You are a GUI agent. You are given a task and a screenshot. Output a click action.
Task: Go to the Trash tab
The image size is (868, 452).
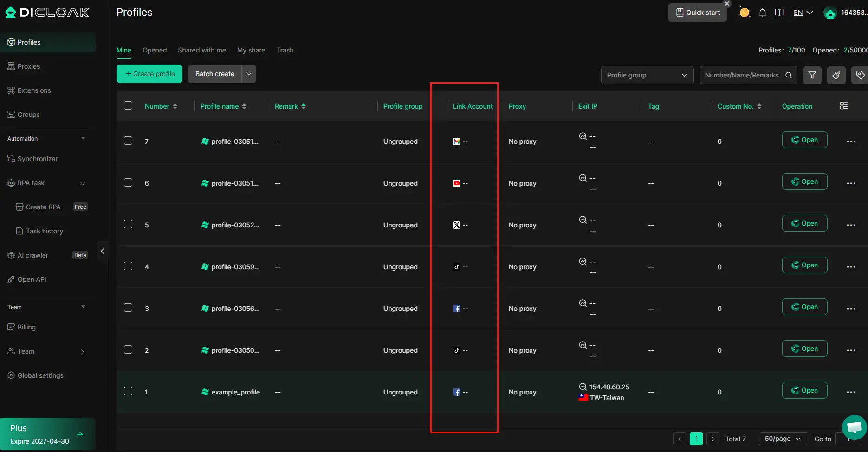coord(285,50)
